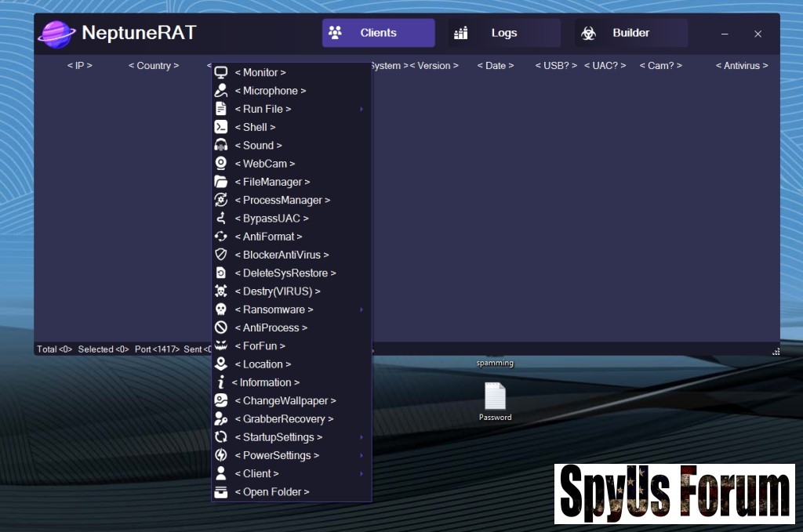This screenshot has height=532, width=803.
Task: Switch to the Logs tab
Action: point(503,33)
